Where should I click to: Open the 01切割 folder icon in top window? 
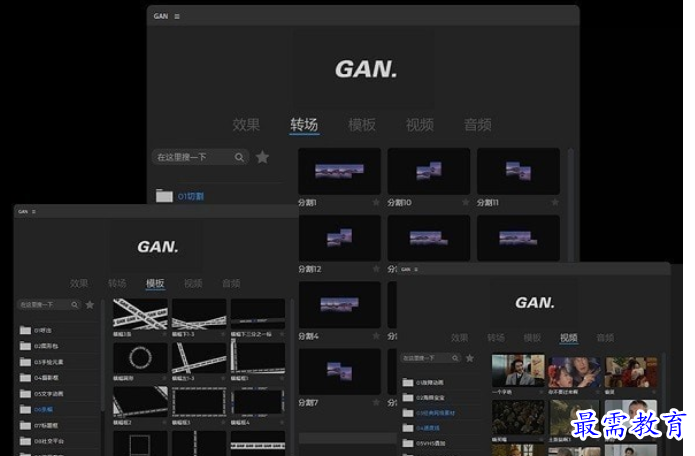point(164,196)
